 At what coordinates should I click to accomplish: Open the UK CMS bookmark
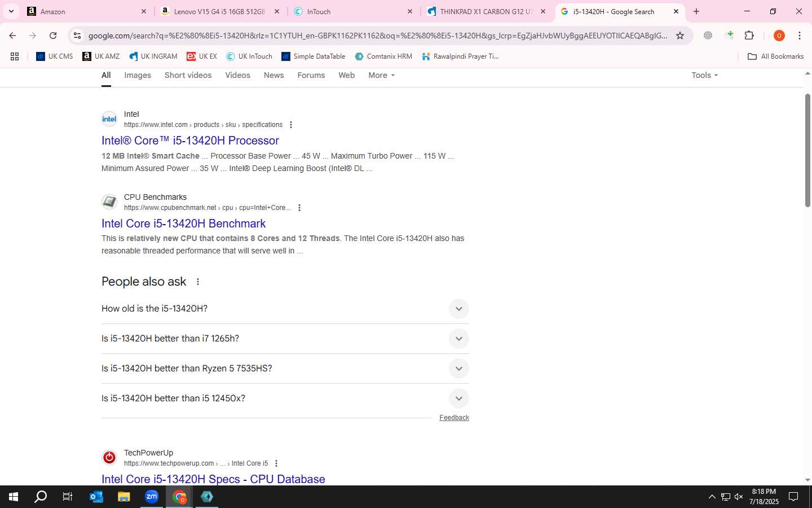click(55, 56)
